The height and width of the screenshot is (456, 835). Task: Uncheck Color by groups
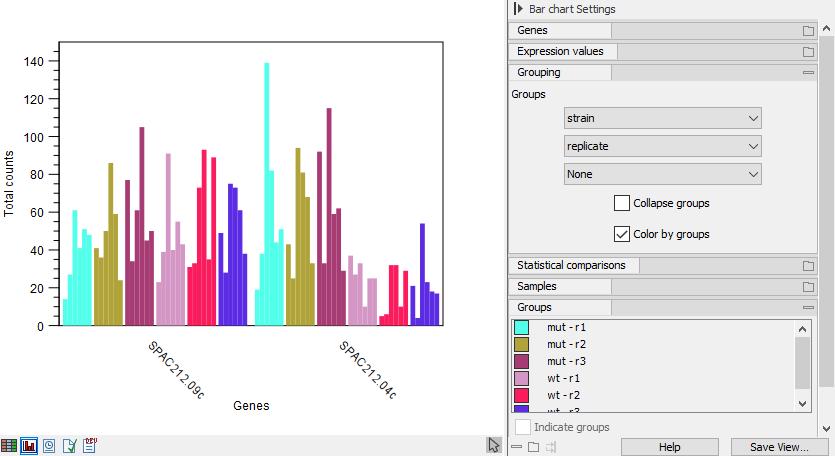click(622, 234)
